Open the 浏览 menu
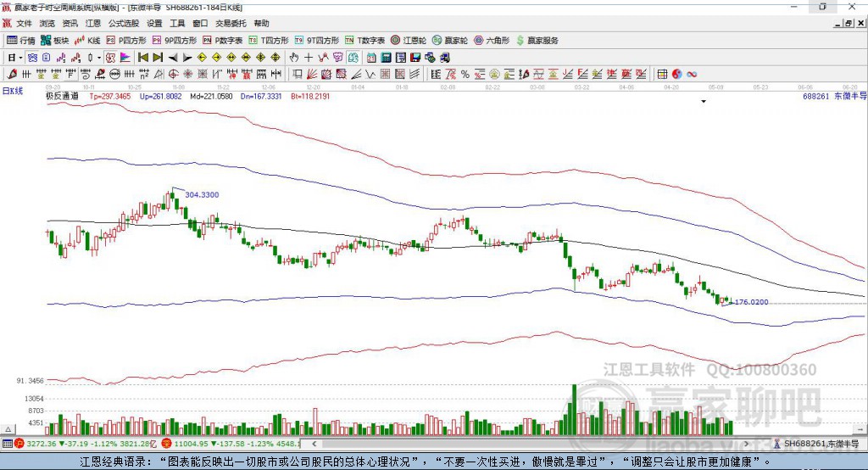868x470 pixels. tap(47, 23)
